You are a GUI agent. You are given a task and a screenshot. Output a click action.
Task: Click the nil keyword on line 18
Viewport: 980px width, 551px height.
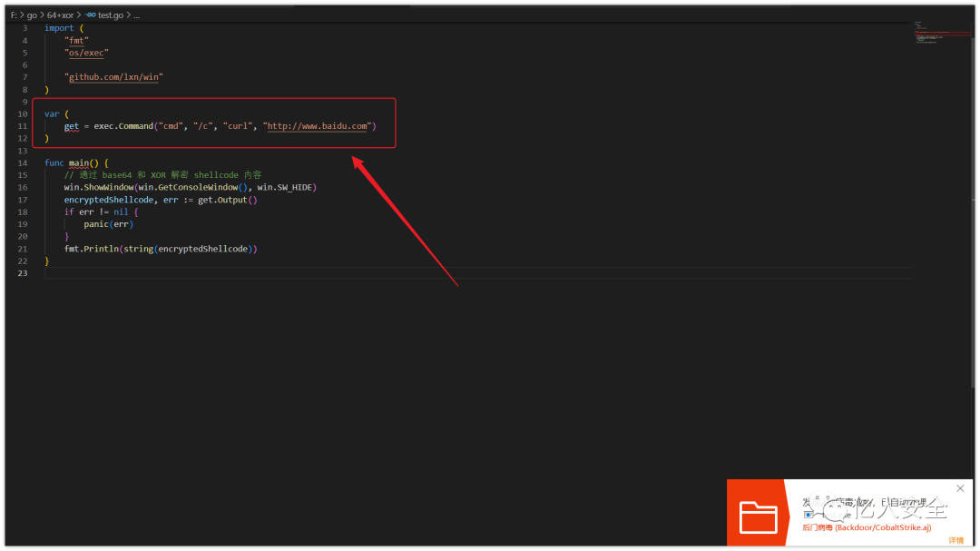[x=121, y=212]
